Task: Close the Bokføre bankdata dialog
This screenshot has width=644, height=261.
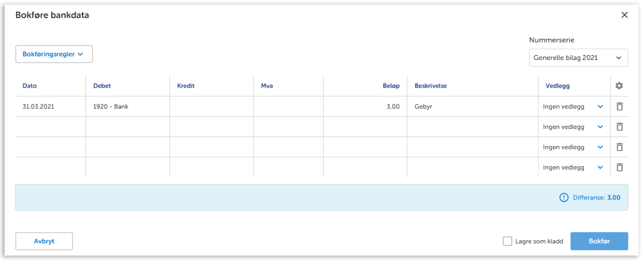Action: pos(624,15)
